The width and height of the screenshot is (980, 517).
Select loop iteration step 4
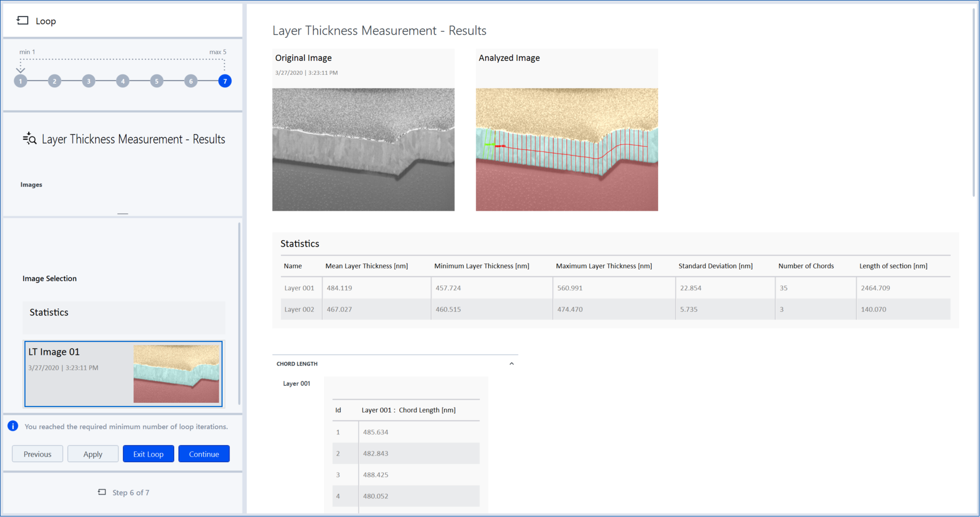122,81
